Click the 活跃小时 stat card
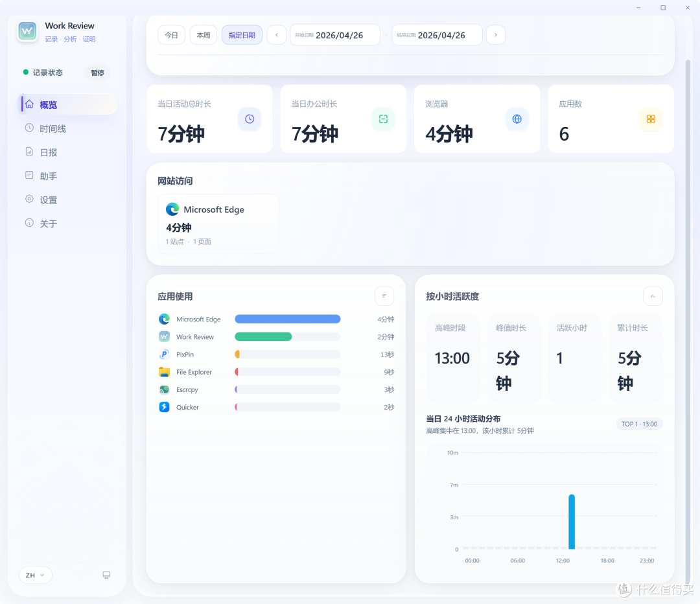The image size is (700, 604). [x=574, y=358]
